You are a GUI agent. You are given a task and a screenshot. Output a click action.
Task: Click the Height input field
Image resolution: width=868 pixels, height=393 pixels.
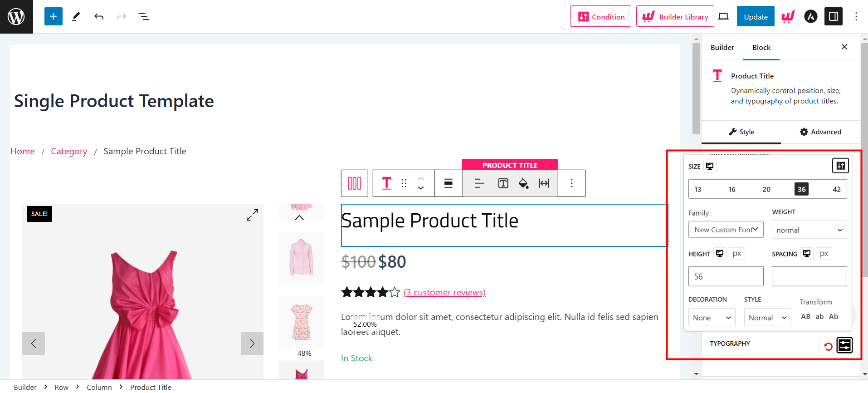click(x=726, y=276)
